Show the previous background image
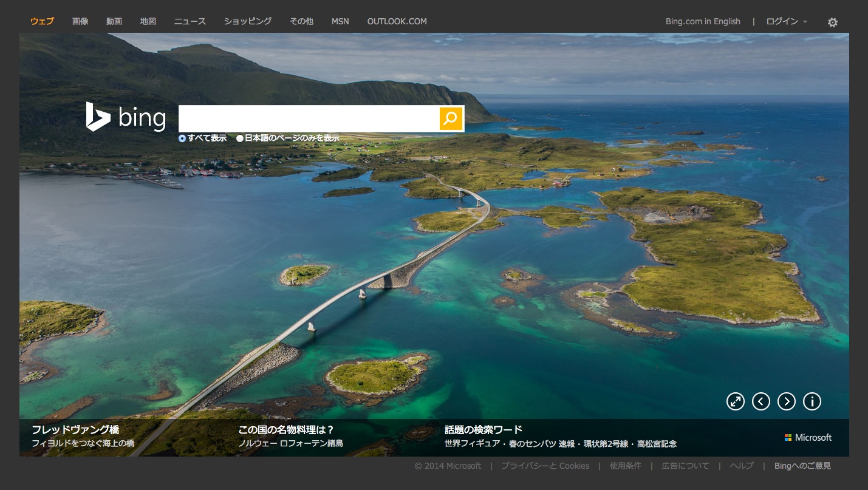 760,401
